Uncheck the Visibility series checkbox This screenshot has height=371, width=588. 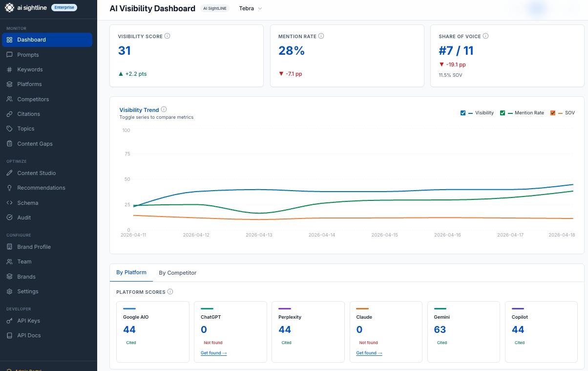463,113
